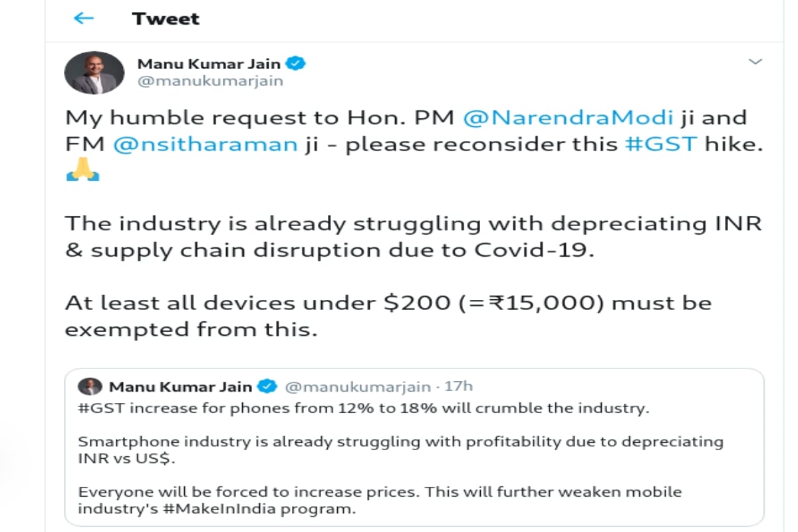Click quoted tweet author name Manu Kumar Jain
Image resolution: width=798 pixels, height=532 pixels.
[x=180, y=386]
